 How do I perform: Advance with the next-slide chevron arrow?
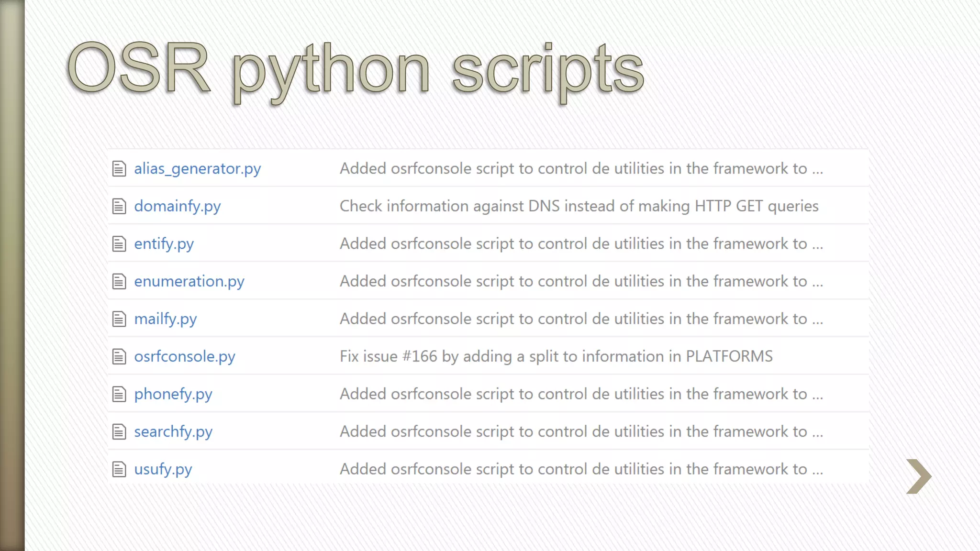point(918,476)
